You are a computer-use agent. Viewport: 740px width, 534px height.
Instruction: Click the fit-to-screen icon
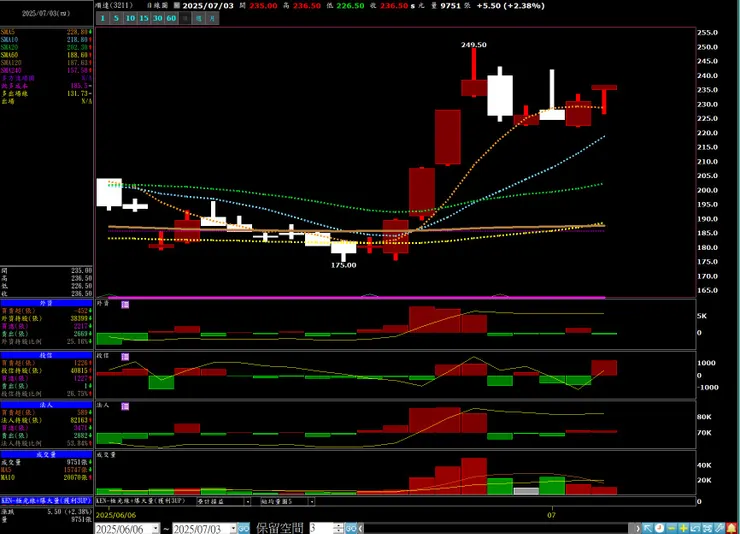(707, 528)
